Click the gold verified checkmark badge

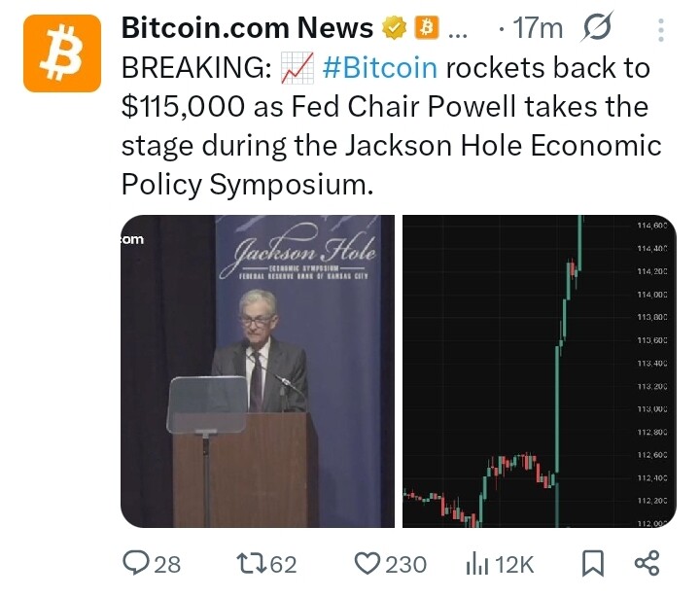[395, 27]
